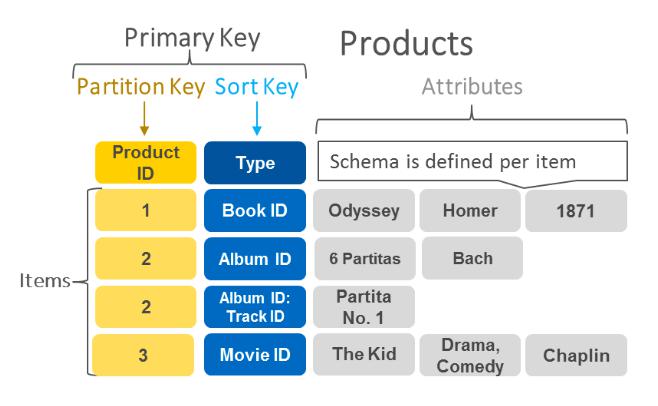Select The Kid attribute cell
658x406 pixels.
[364, 355]
